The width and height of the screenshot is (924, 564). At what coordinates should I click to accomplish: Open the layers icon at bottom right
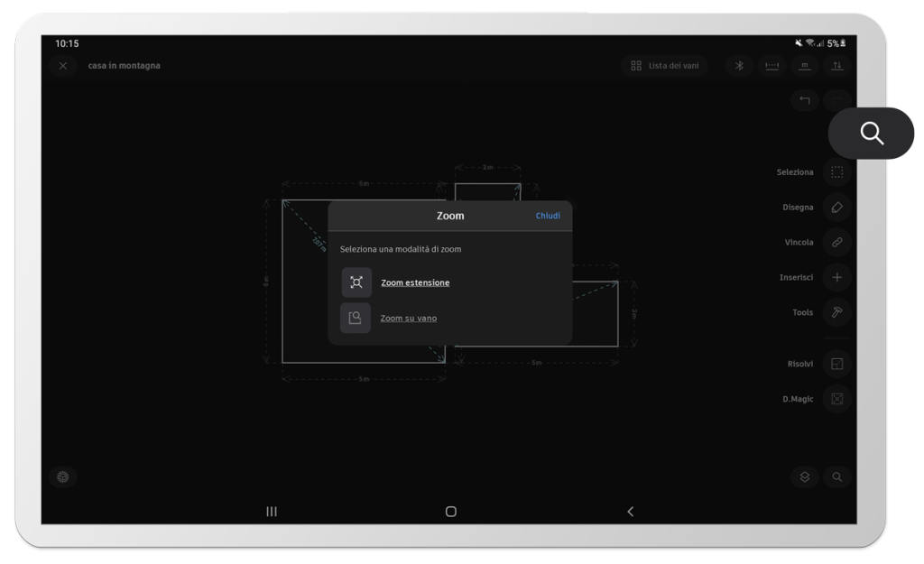804,476
